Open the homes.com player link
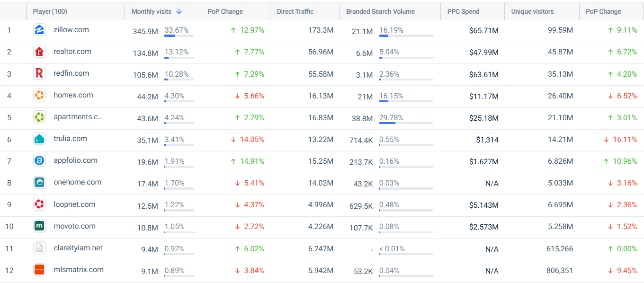 (73, 95)
